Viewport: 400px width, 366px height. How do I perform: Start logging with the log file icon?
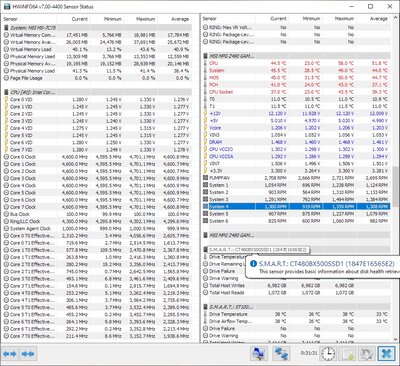(347, 353)
